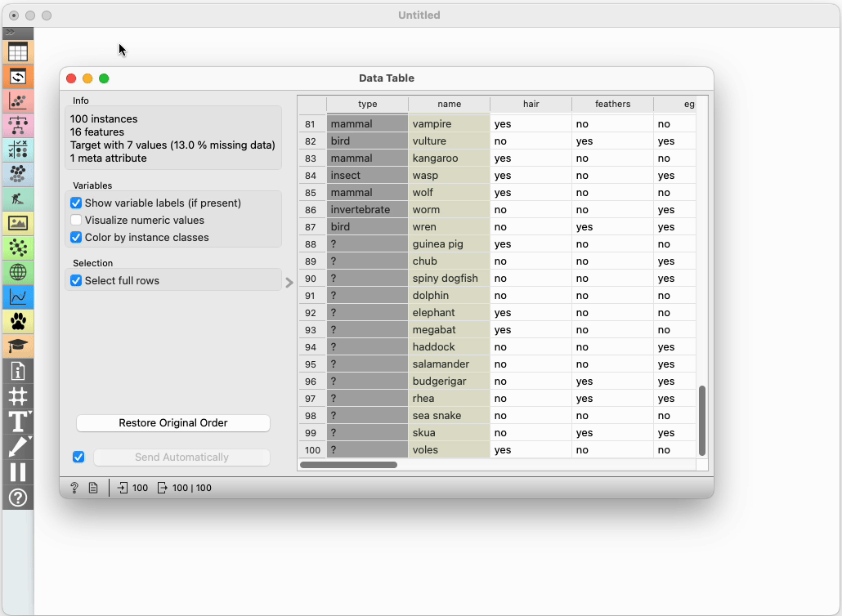The width and height of the screenshot is (842, 616).
Task: Expand the sidebar with double-arrow
Action: pyautogui.click(x=10, y=33)
